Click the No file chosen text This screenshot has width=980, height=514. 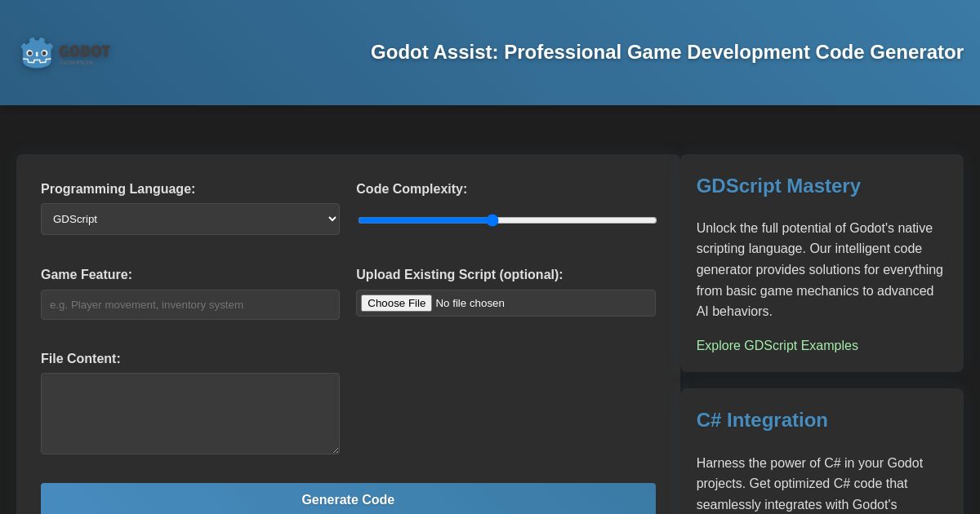[470, 303]
